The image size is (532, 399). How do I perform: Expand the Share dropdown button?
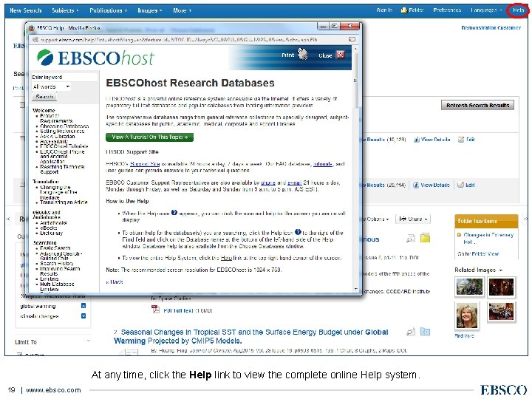click(413, 219)
